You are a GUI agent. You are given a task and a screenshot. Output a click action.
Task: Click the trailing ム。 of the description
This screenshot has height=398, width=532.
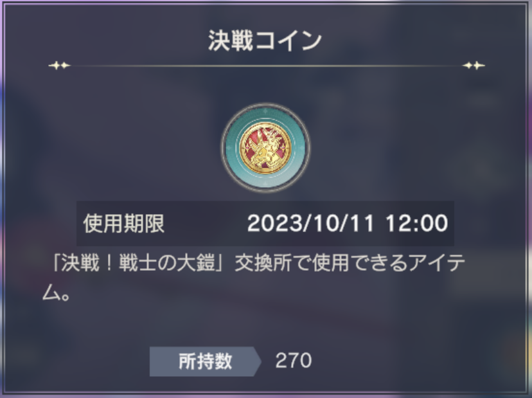click(57, 293)
